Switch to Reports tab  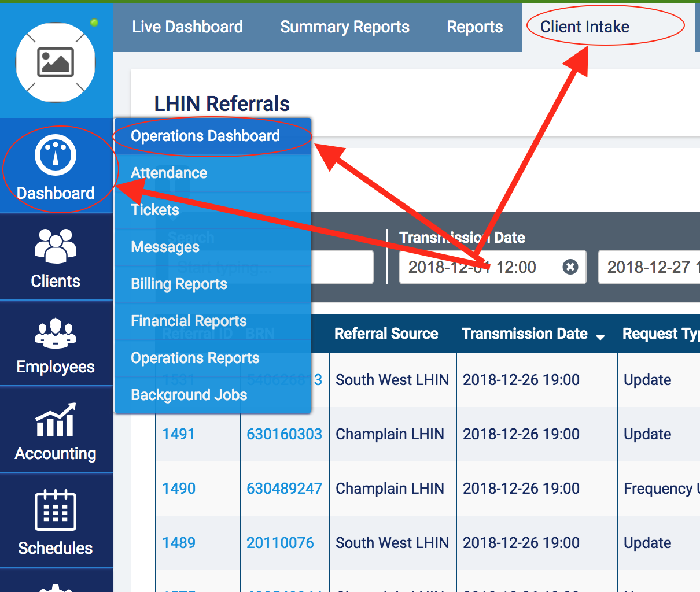(x=475, y=27)
